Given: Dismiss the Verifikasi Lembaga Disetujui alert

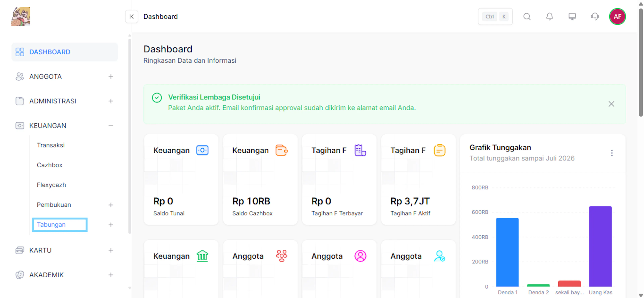Looking at the screenshot, I should (611, 104).
